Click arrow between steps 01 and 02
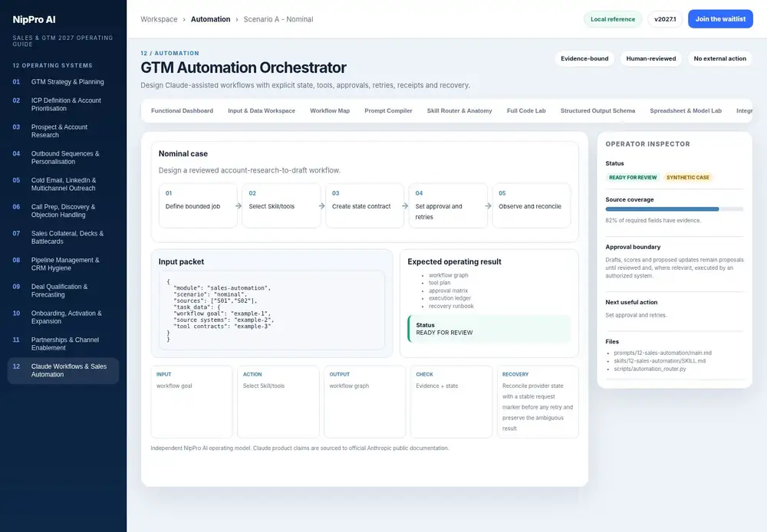767x532 pixels. pyautogui.click(x=239, y=206)
